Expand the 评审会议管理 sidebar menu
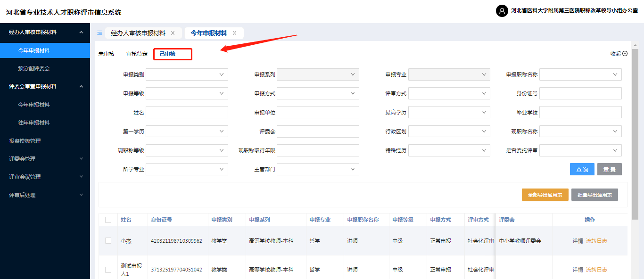Image resolution: width=644 pixels, height=279 pixels. pyautogui.click(x=82, y=177)
